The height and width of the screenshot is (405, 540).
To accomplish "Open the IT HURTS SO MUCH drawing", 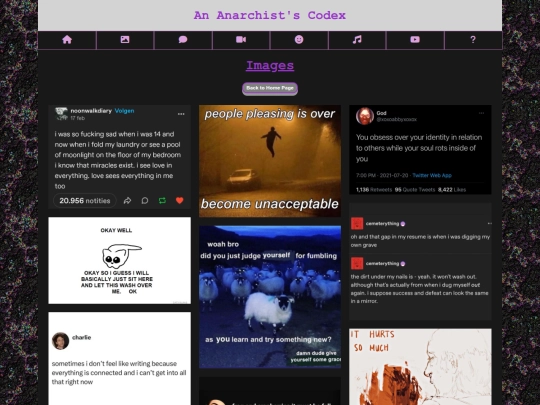I will (420, 367).
